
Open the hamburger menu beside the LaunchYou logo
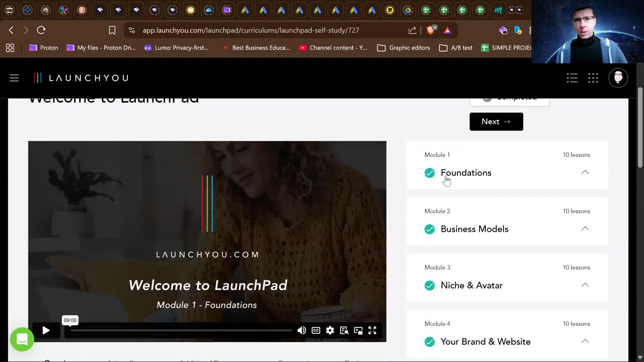[14, 78]
